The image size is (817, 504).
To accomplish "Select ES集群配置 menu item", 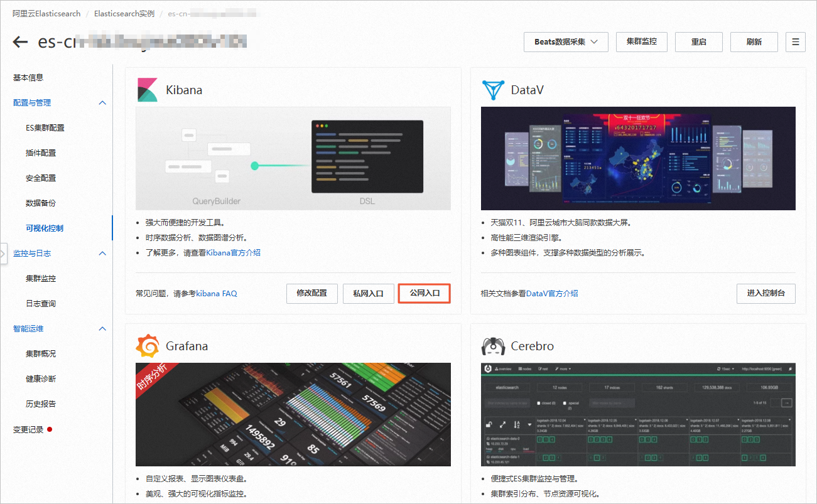I will point(45,128).
